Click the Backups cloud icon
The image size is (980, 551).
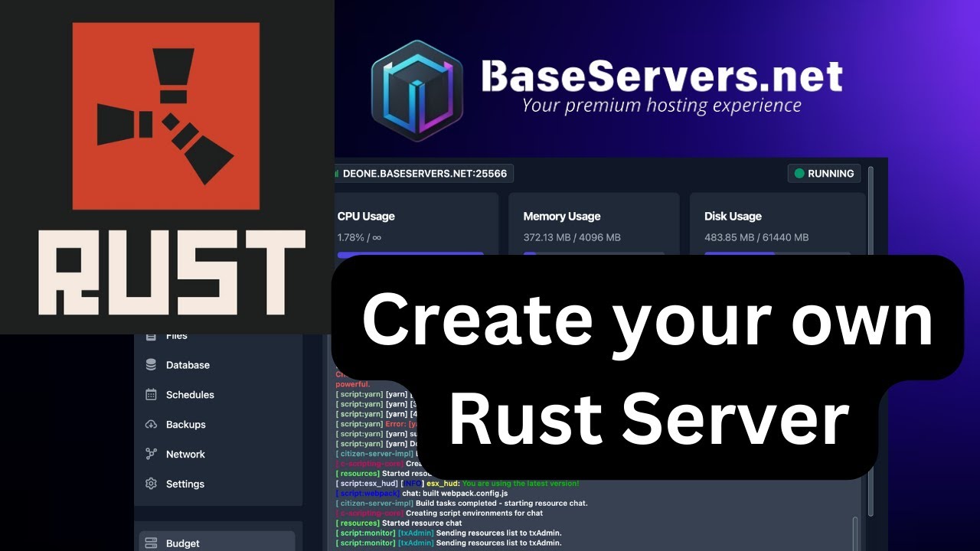pyautogui.click(x=151, y=425)
